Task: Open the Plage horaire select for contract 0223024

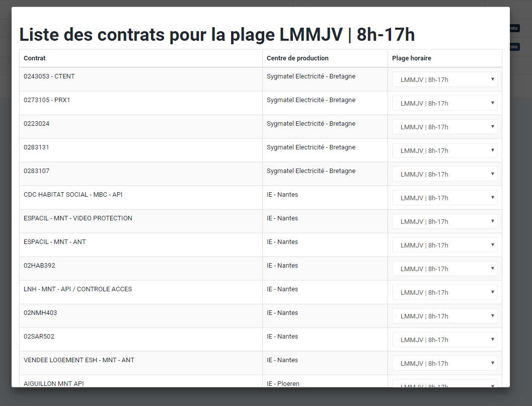Action: click(x=444, y=127)
